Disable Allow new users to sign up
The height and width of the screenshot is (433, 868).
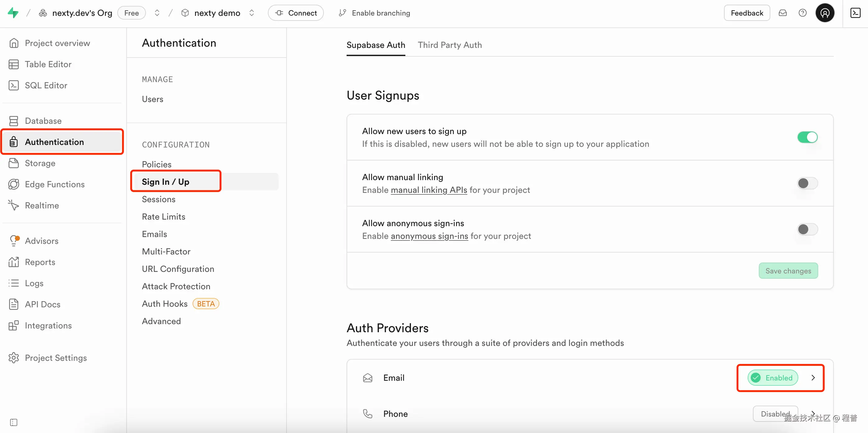(x=807, y=137)
